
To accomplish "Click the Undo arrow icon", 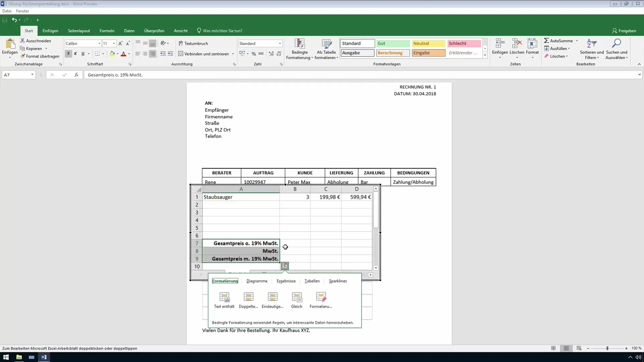I will point(14,20).
